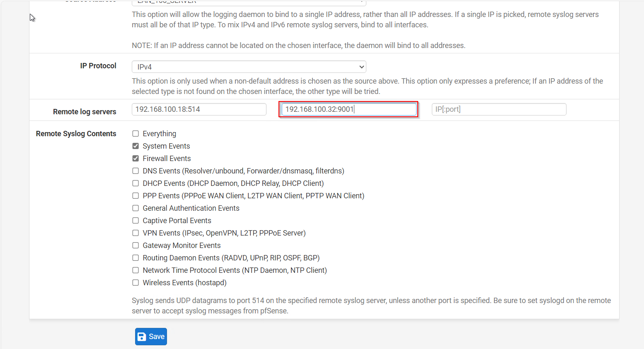This screenshot has height=349, width=644.
Task: Enable Network Time Protocol Events
Action: click(x=136, y=270)
